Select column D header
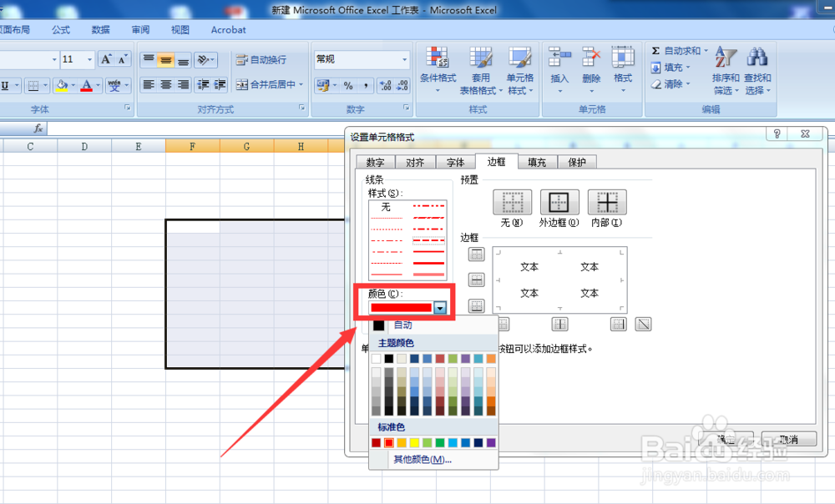Viewport: 835px width, 504px height. click(x=84, y=146)
